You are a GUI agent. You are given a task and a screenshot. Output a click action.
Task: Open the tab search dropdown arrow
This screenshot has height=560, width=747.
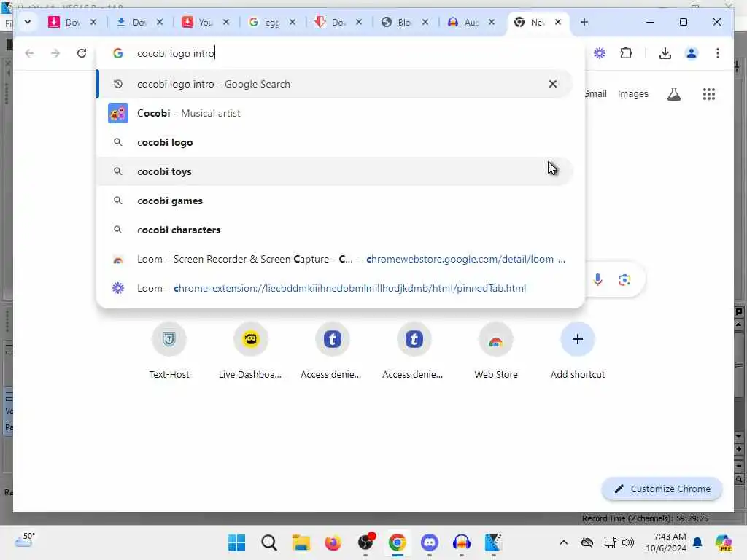(27, 22)
